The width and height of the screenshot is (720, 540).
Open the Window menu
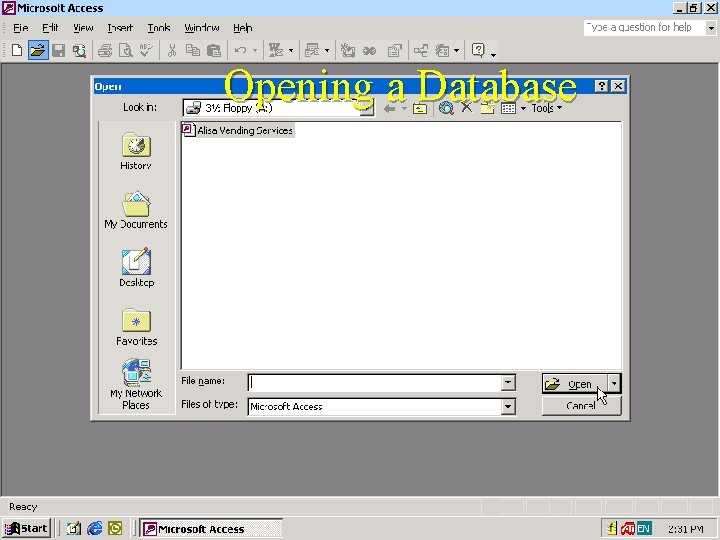202,28
